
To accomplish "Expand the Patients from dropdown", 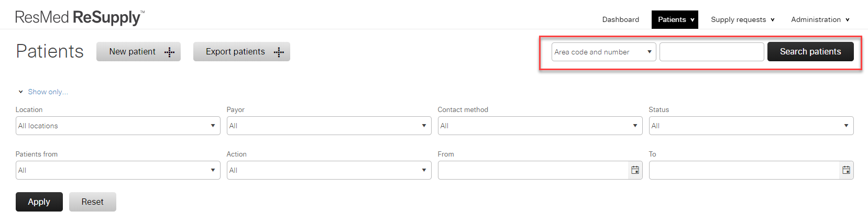I will coord(118,170).
